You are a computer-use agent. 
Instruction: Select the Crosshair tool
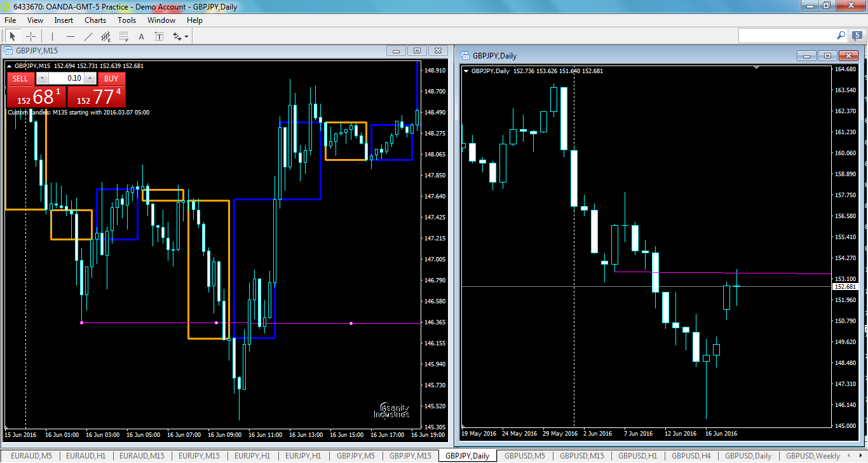(x=31, y=36)
